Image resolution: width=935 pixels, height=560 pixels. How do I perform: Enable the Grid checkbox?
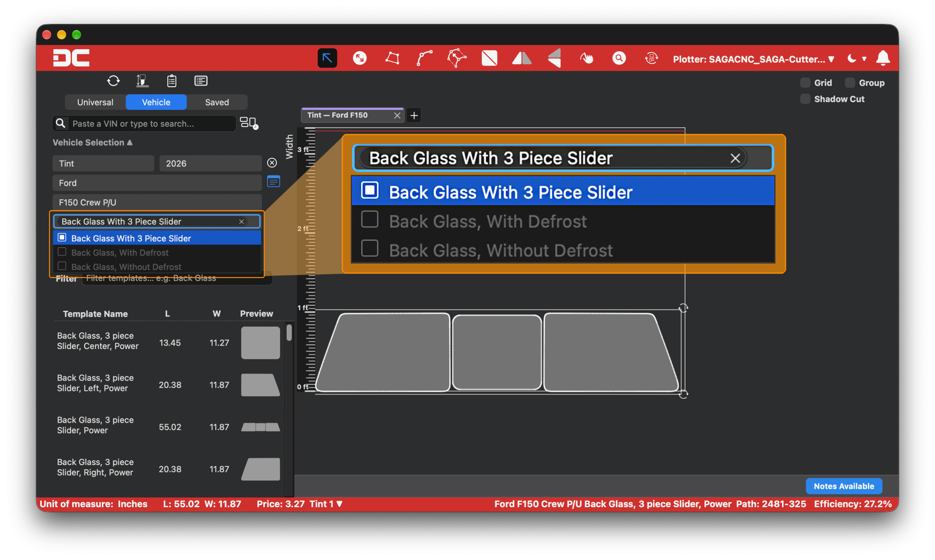point(805,83)
